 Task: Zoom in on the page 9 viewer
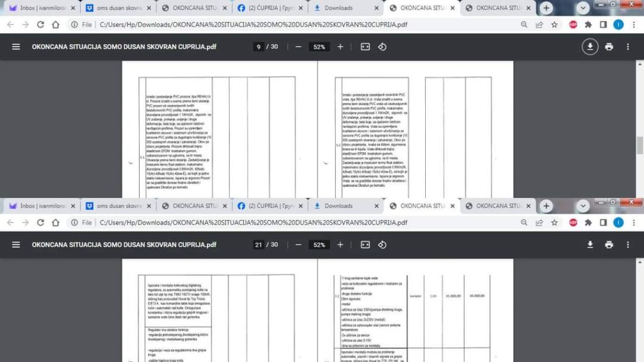[x=340, y=47]
